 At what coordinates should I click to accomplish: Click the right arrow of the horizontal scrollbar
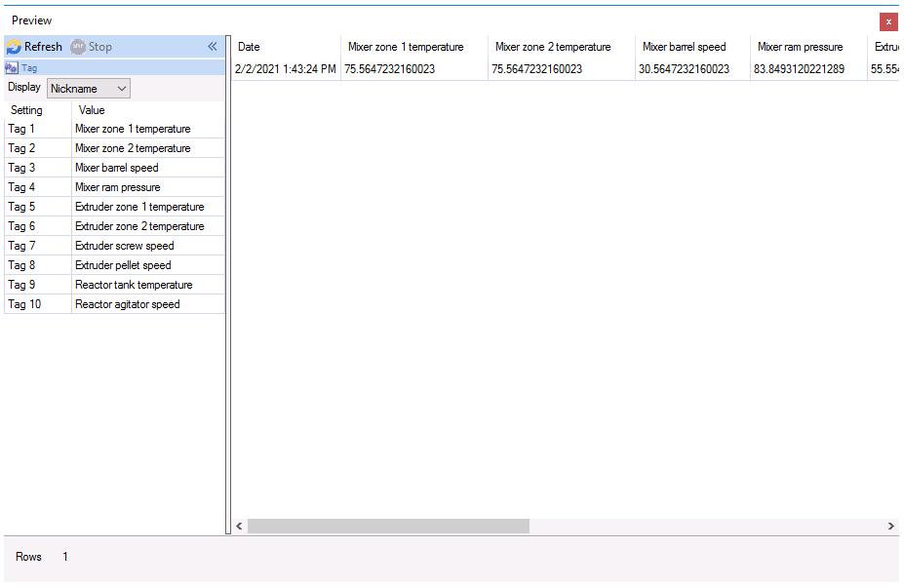click(x=890, y=526)
